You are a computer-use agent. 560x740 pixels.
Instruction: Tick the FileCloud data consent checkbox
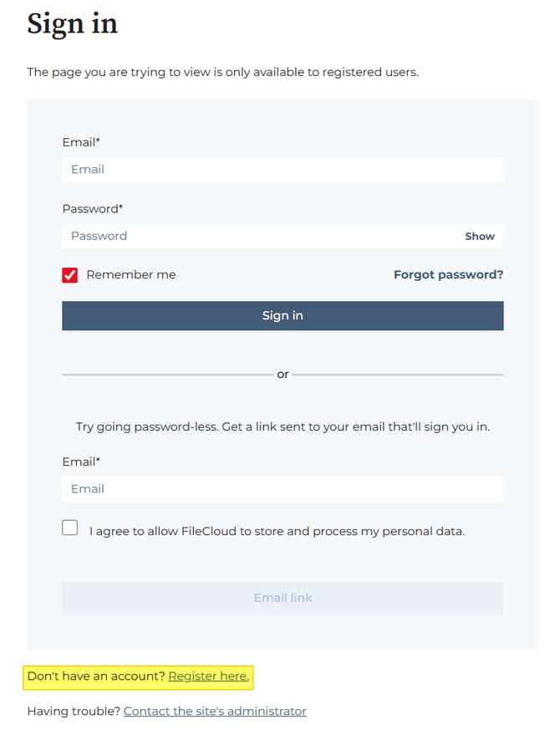click(70, 528)
